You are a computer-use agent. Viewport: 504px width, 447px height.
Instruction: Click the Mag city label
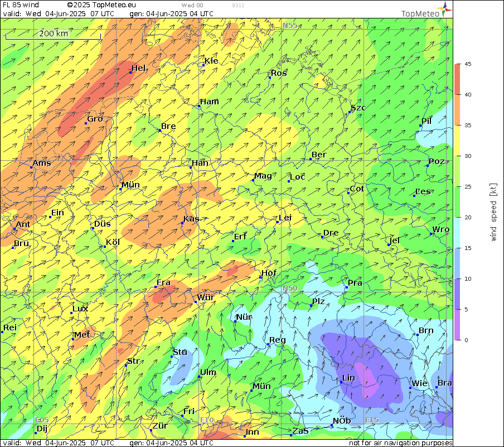tap(263, 176)
